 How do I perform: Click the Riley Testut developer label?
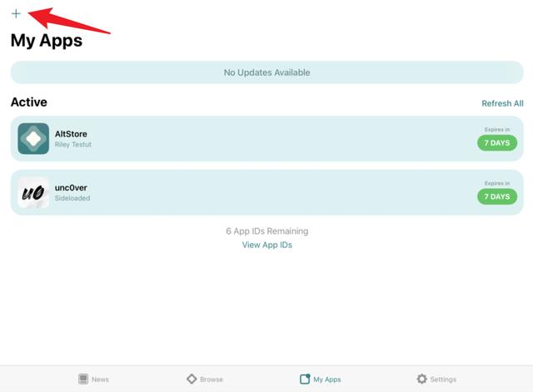click(x=73, y=144)
